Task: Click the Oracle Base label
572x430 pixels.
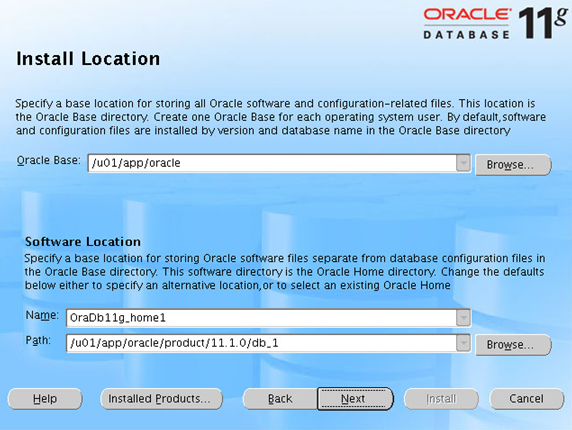Action: [x=48, y=160]
